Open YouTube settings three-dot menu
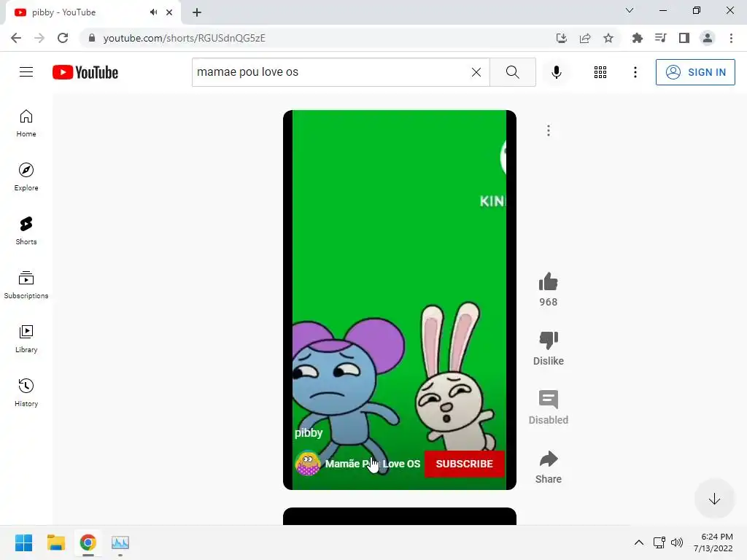Image resolution: width=747 pixels, height=560 pixels. [x=635, y=72]
